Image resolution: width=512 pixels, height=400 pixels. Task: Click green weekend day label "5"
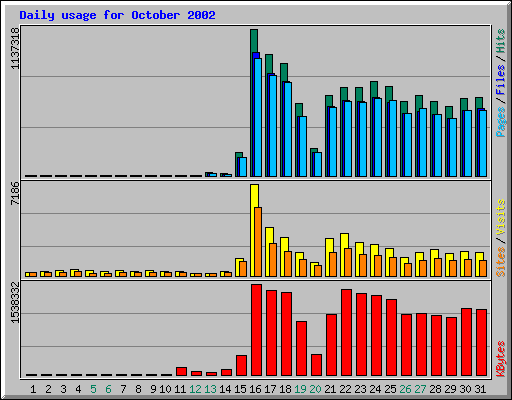(93, 389)
